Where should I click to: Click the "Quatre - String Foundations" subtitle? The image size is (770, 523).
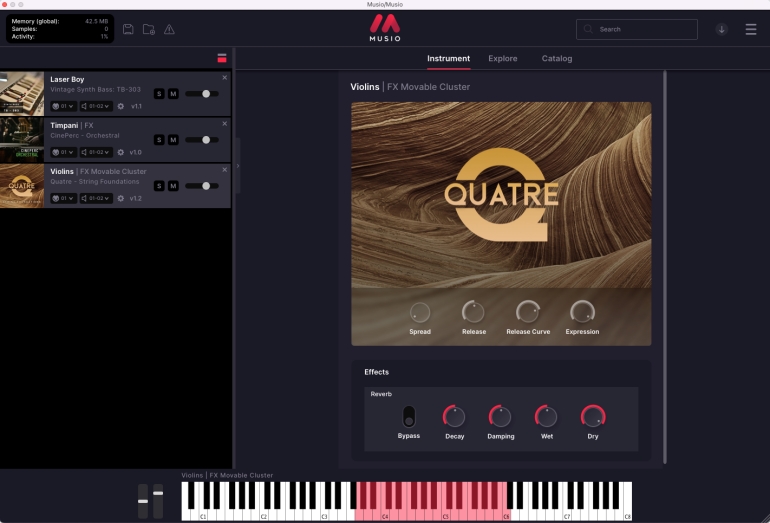click(x=95, y=182)
